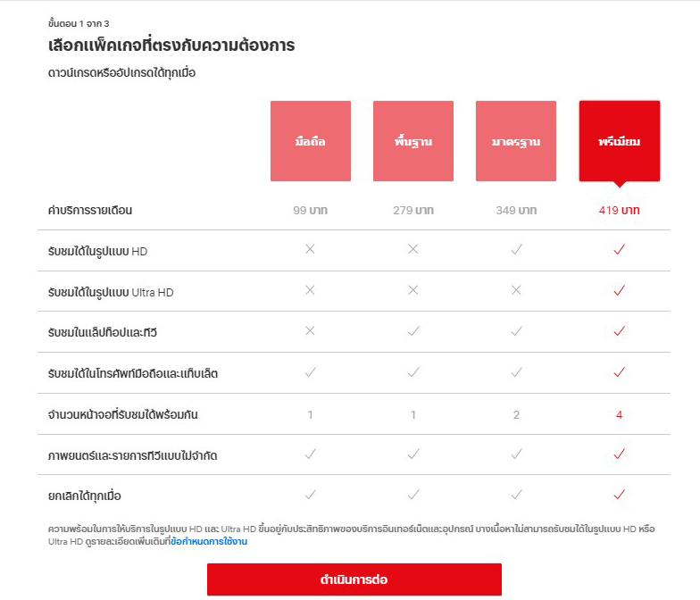The width and height of the screenshot is (700, 600).
Task: Click the screens count 4 for พรีเมียม
Action: click(x=620, y=414)
